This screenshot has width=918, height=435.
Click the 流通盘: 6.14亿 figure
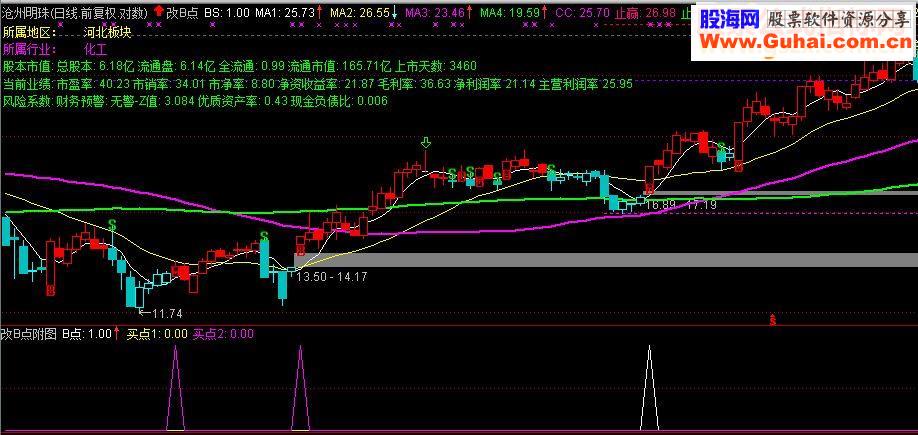[178, 66]
